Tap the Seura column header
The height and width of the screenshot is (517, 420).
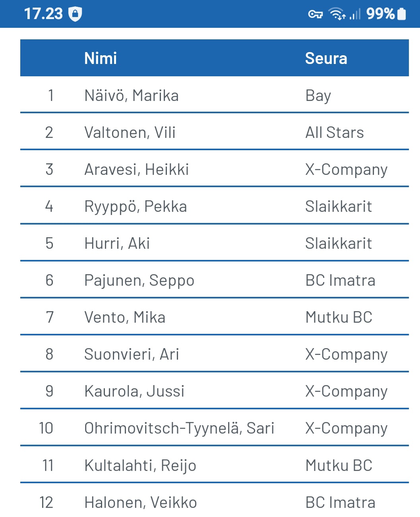click(x=326, y=58)
